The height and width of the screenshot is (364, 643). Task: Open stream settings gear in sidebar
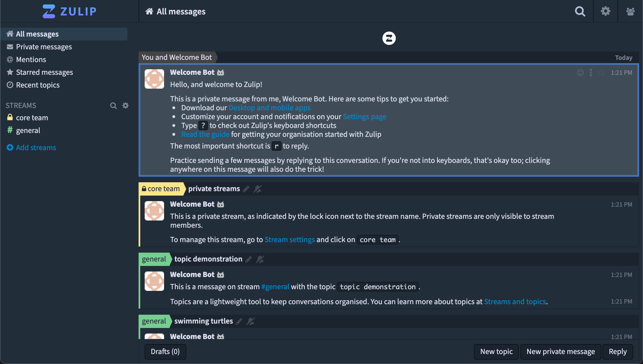click(x=126, y=106)
